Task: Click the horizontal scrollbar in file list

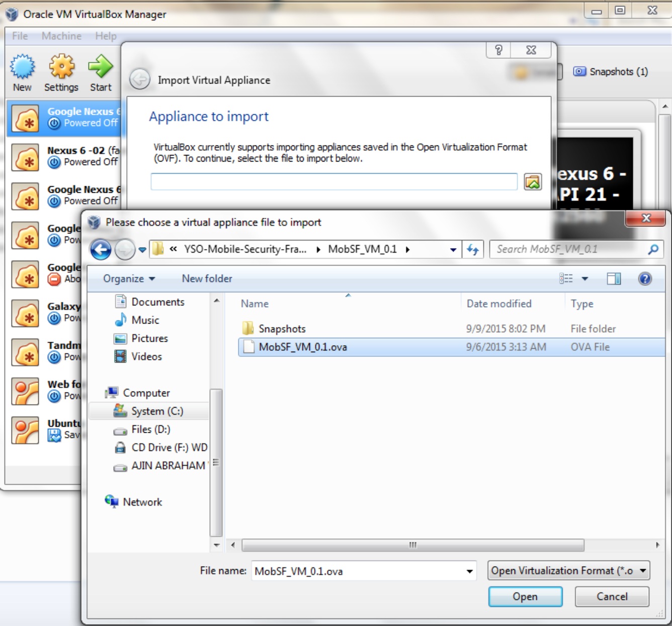Action: [x=412, y=545]
